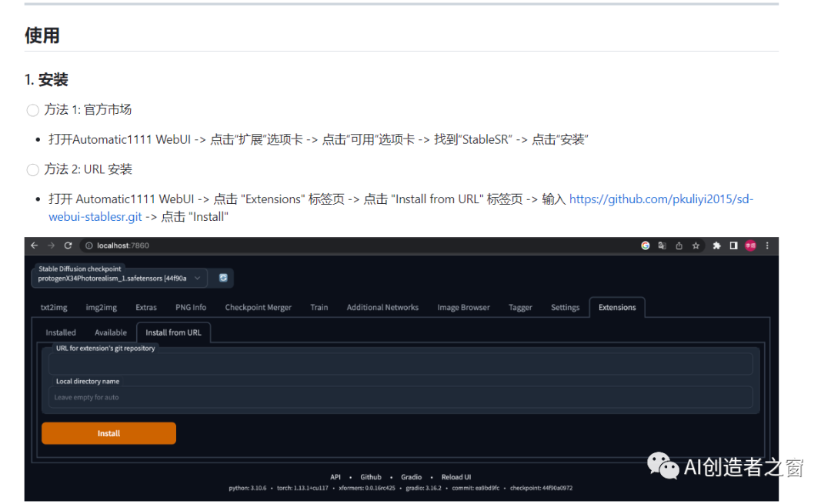Open the Train tab
Viewport: 831px width, 504px height.
click(x=319, y=307)
